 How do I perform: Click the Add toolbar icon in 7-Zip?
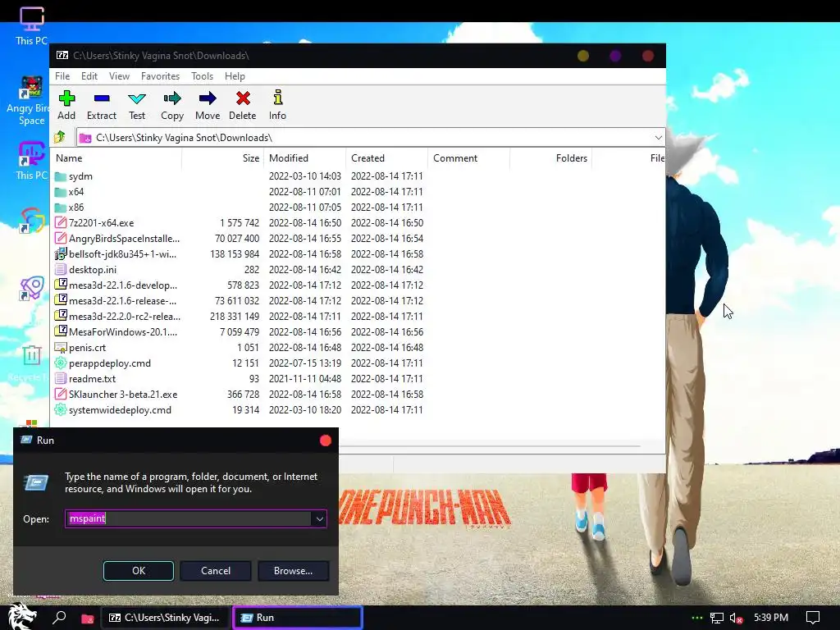tap(66, 105)
